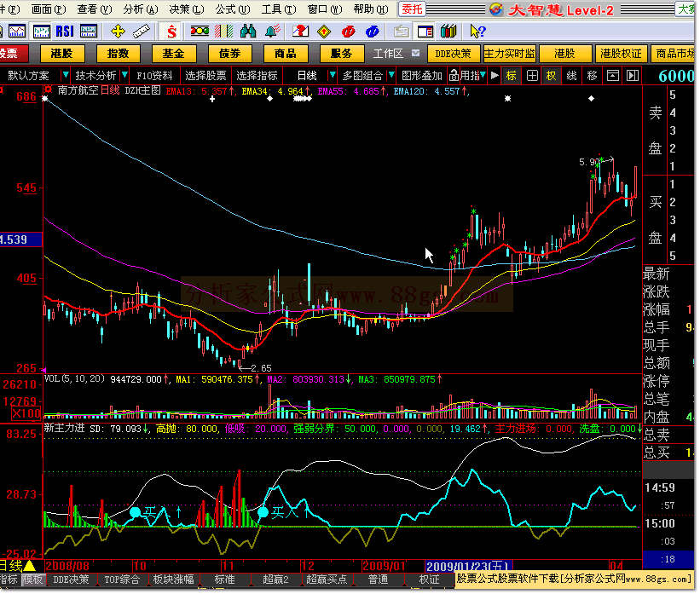
Task: Toggle the 线 button
Action: coord(572,75)
